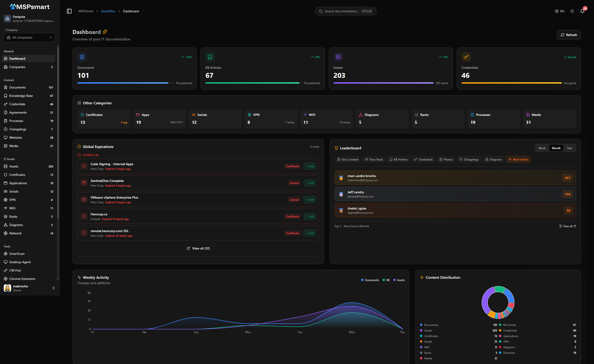Viewport: 594px width, 364px height.
Task: Open the Chrome Extension tool
Action: 22,279
